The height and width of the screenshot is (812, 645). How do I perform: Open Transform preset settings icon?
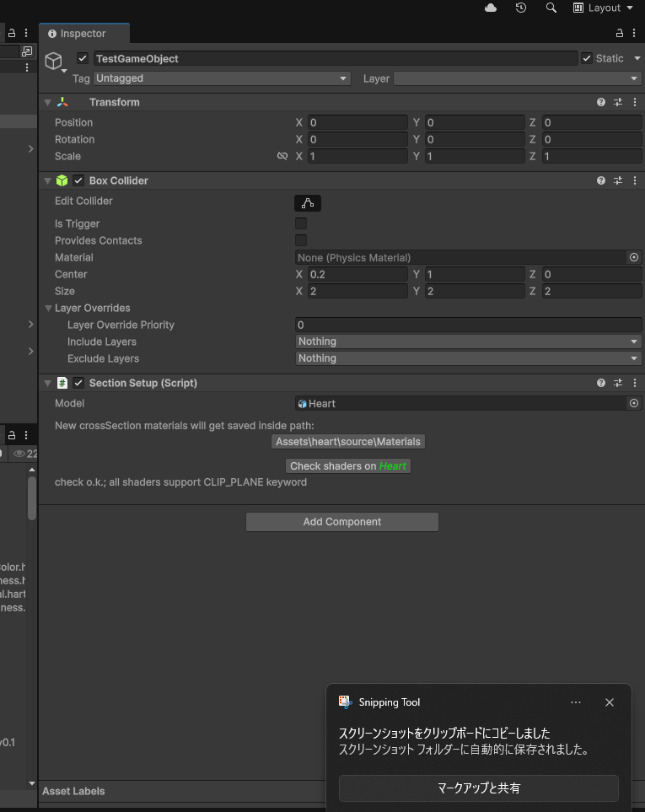(617, 102)
